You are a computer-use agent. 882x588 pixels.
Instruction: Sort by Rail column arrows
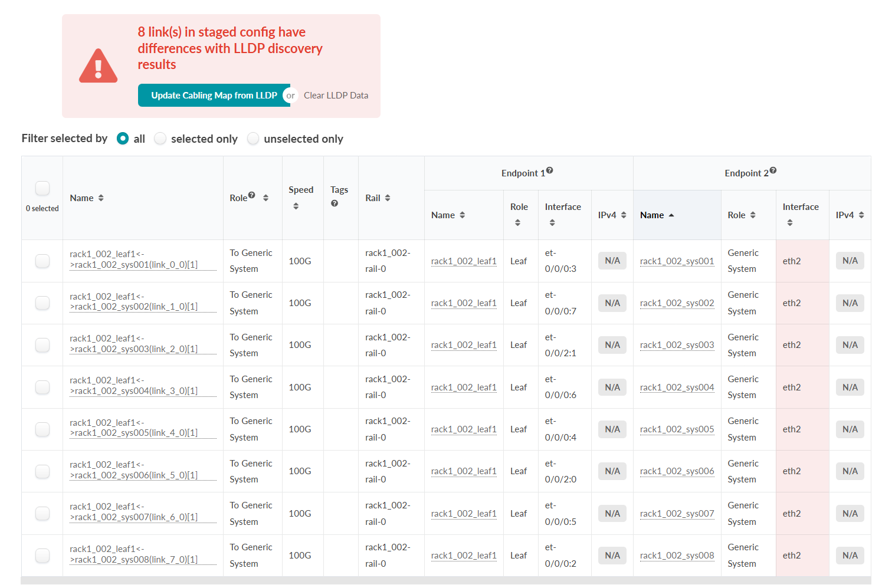coord(388,198)
